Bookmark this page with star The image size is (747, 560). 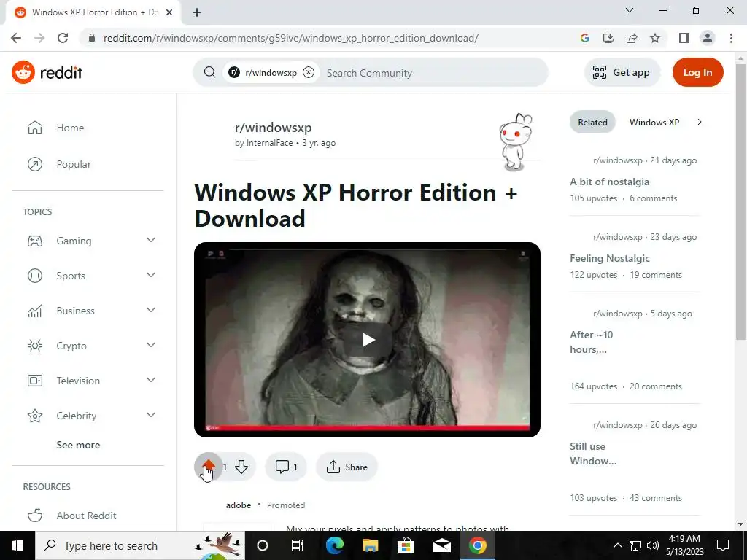(x=655, y=38)
